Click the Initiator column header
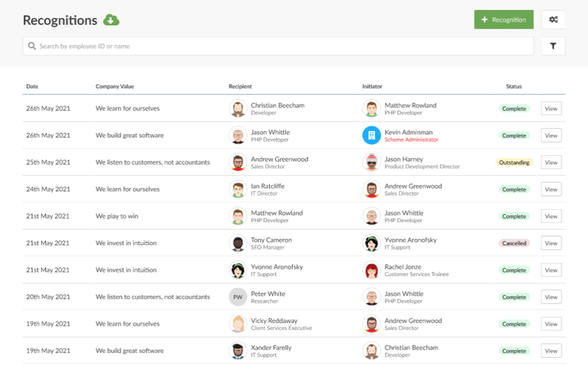 (372, 86)
